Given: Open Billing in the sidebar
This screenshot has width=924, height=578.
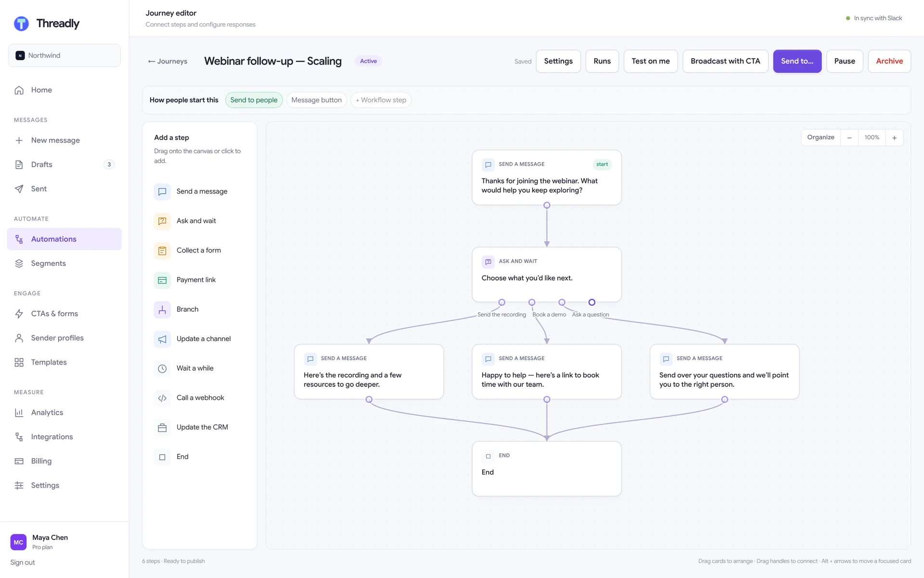Looking at the screenshot, I should (x=64, y=461).
